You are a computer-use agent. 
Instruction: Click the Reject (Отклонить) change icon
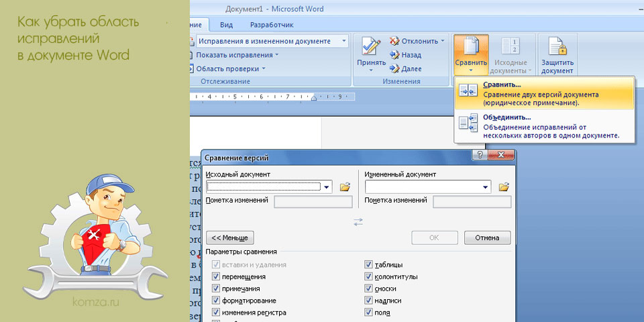point(394,41)
